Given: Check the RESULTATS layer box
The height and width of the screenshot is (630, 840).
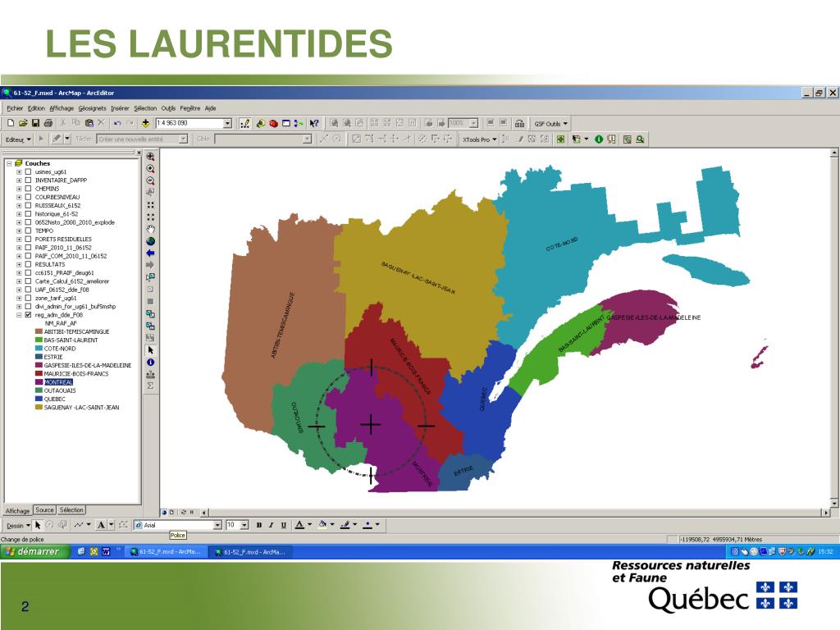Looking at the screenshot, I should click(29, 265).
